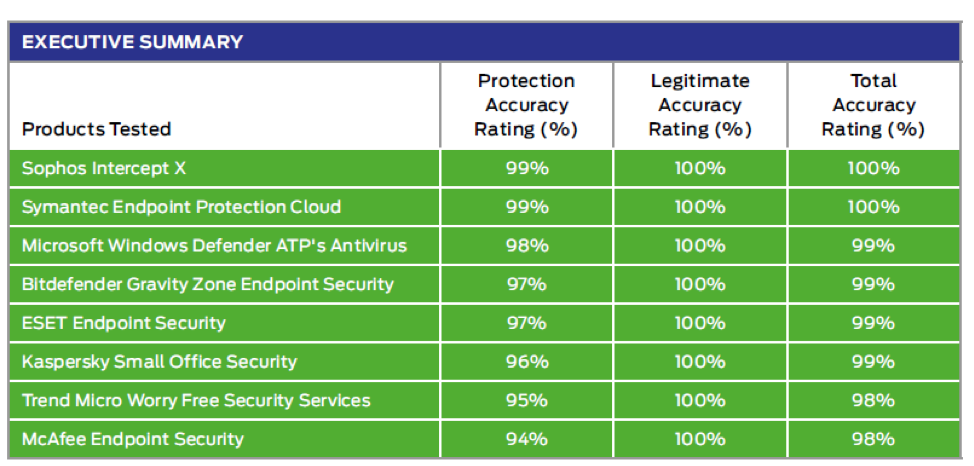Viewport: 974px width, 466px height.
Task: Click Kaspersky's 96% protection rating cell
Action: coord(527,362)
